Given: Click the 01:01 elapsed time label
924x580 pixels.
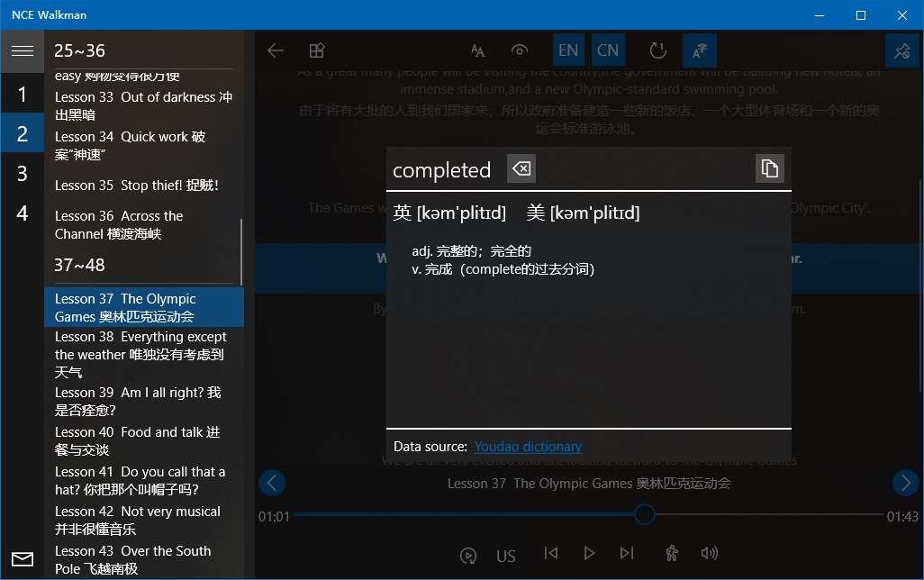Looking at the screenshot, I should (274, 516).
